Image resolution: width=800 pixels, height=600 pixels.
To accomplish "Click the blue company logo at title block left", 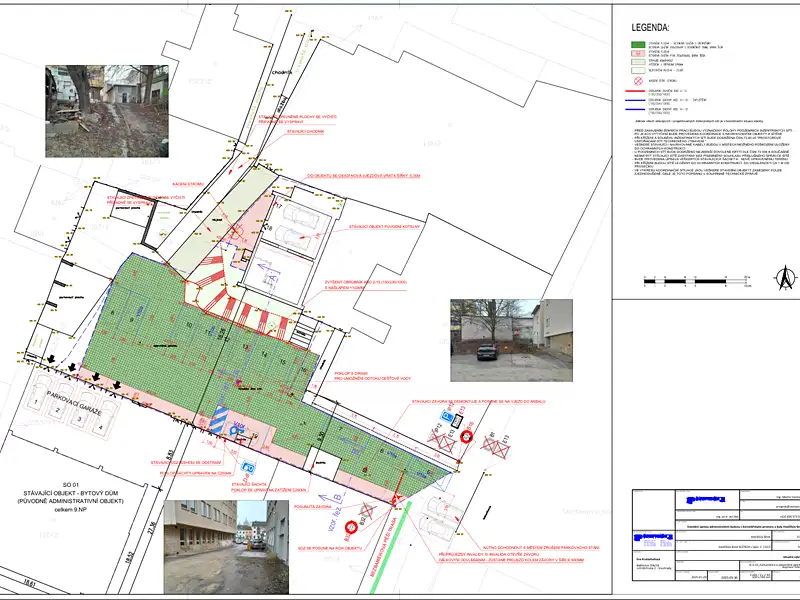I will click(x=653, y=539).
